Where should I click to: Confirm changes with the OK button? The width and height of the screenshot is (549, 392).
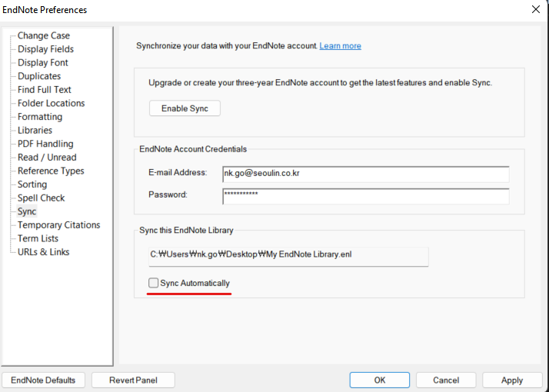[380, 380]
